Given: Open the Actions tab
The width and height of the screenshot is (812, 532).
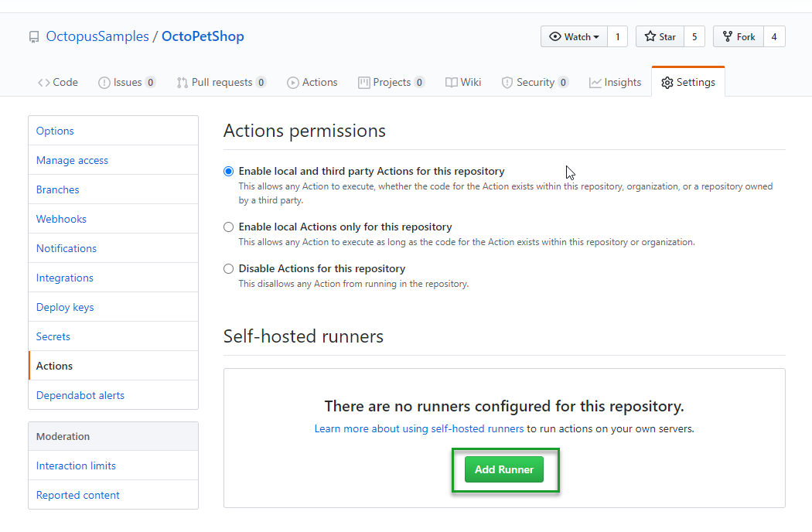Looking at the screenshot, I should click(x=312, y=82).
